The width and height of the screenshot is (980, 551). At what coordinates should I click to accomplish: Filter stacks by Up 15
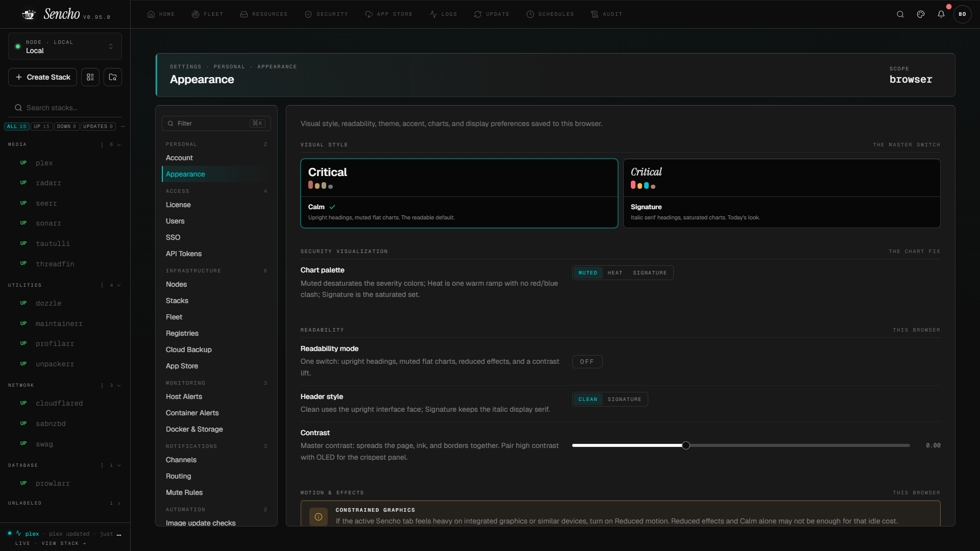[42, 127]
